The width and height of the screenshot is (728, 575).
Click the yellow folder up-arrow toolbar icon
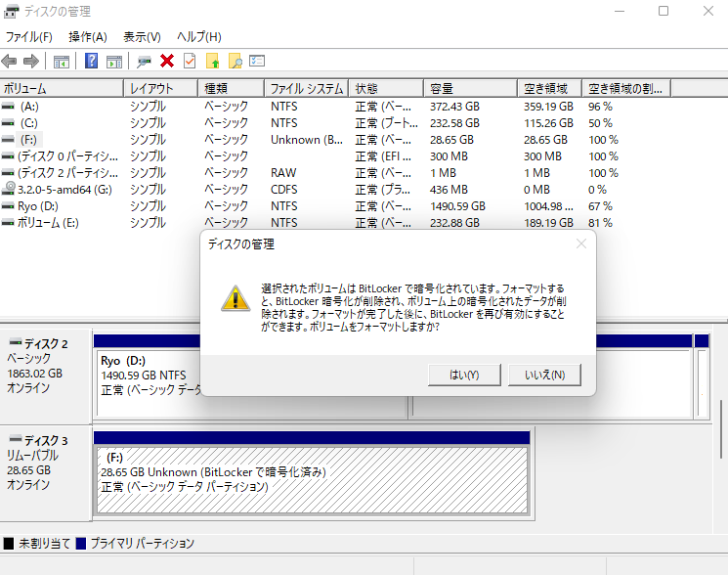212,61
